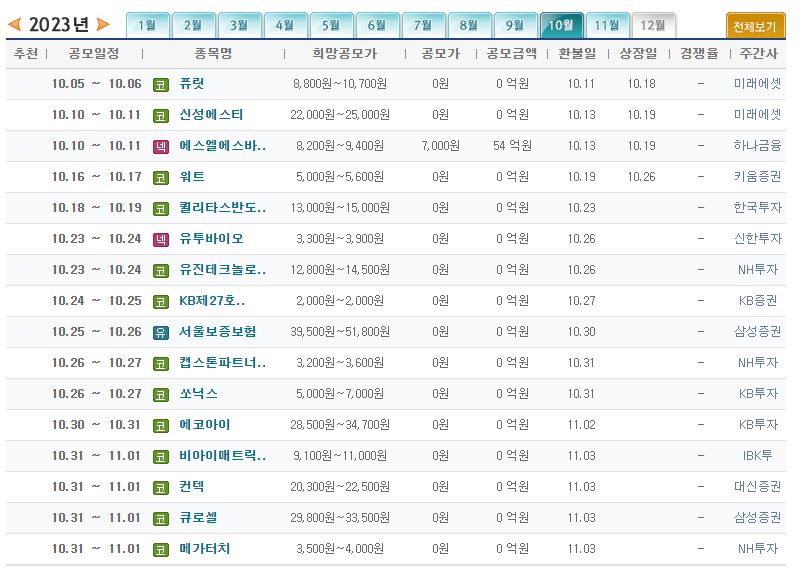Screen dimensions: 801x577
Task: Go to previous year arrow
Action: 14,24
